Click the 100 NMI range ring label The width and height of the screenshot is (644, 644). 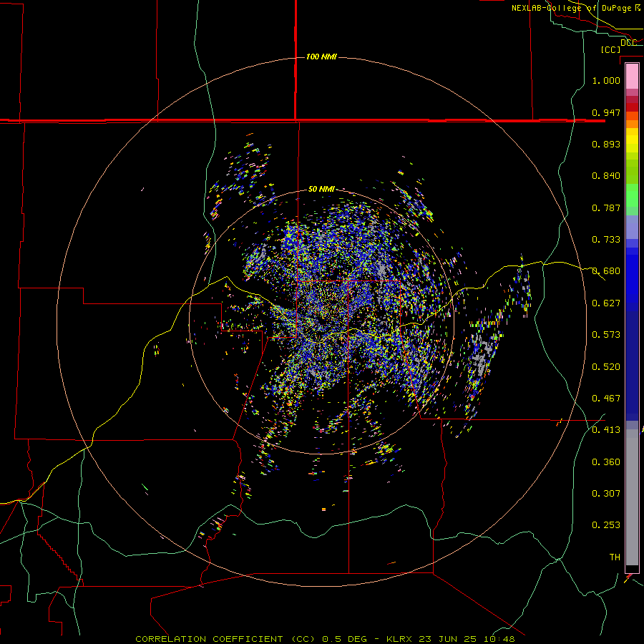coord(321,57)
